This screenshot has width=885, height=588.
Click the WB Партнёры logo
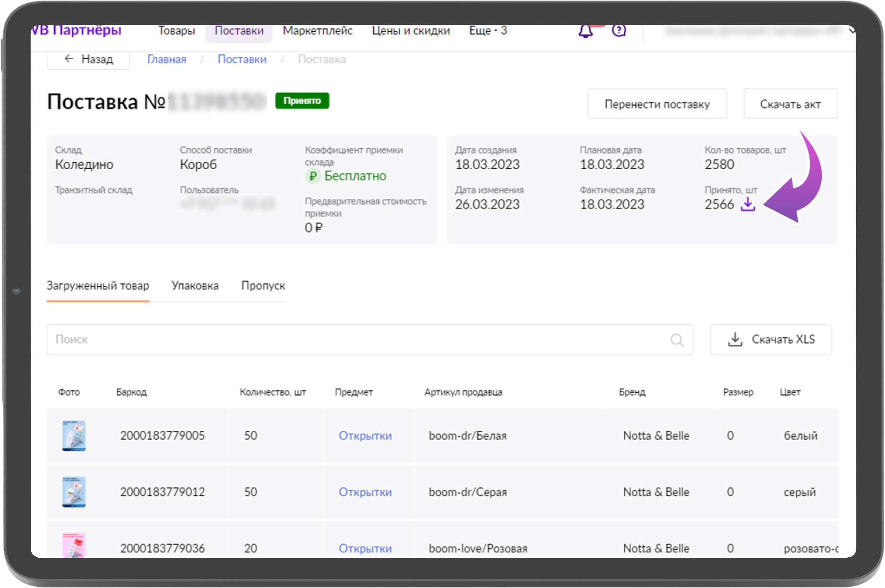(77, 31)
